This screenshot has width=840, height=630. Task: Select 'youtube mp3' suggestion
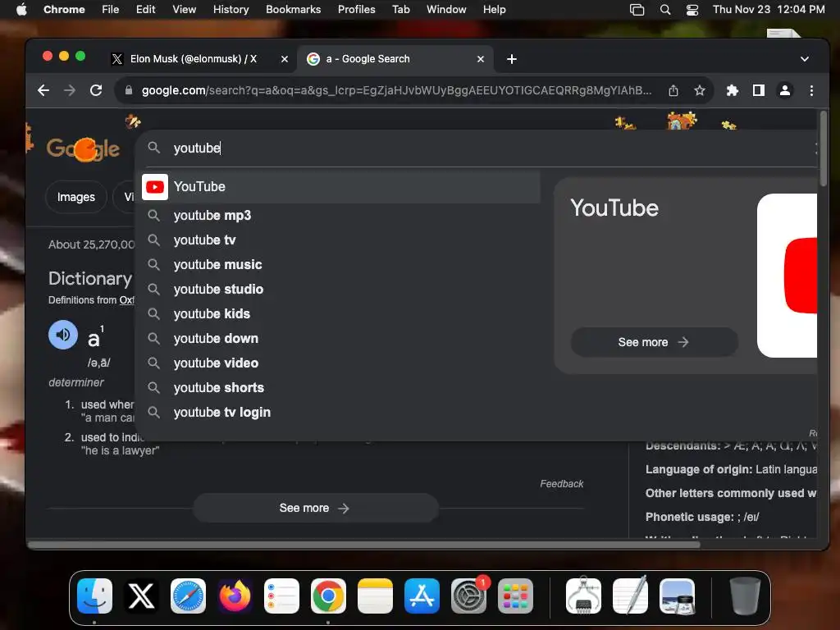[x=340, y=216]
